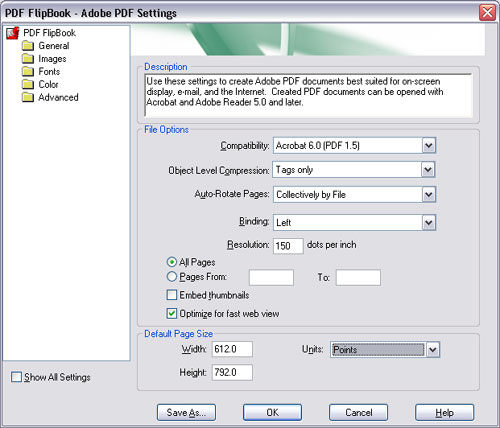Open the Auto-Rotate Pages dropdown
The width and height of the screenshot is (500, 428).
pos(429,195)
